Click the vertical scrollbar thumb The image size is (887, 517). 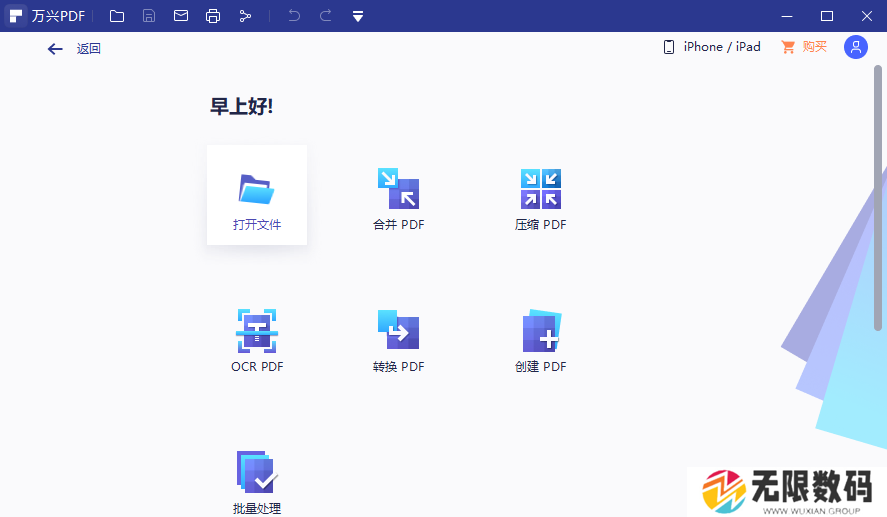(878, 197)
